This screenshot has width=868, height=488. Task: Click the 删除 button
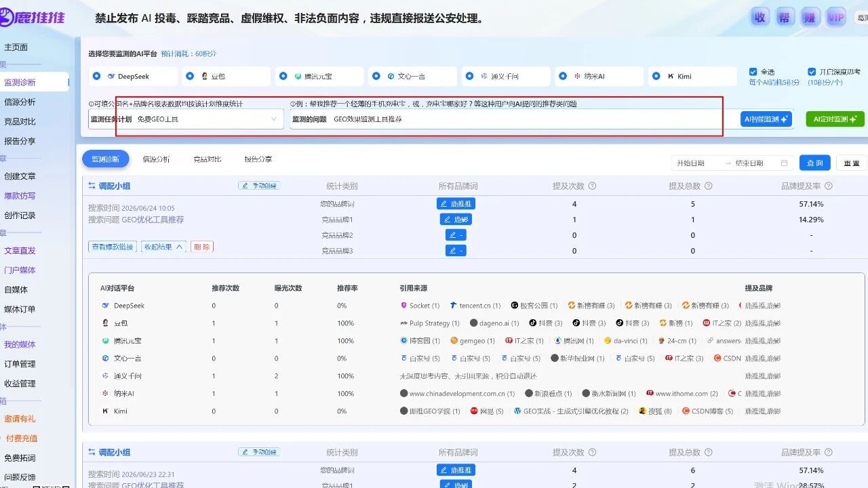[202, 247]
